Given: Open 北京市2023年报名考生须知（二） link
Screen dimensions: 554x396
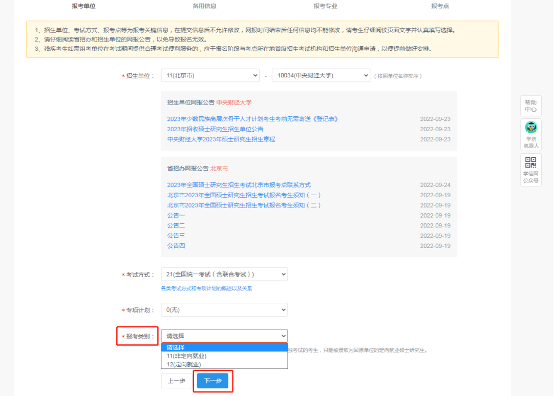Looking at the screenshot, I should 244,205.
